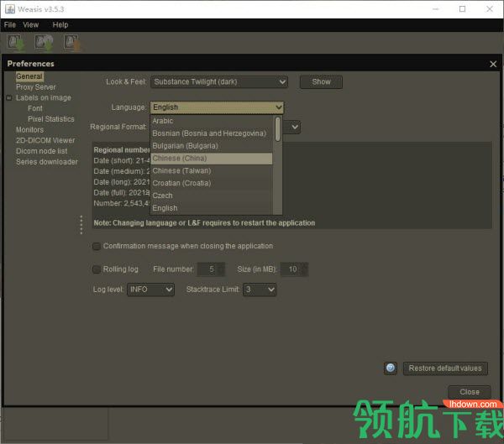The image size is (504, 444).
Task: Choose Bosnian (Bosnia and Herzegovina) language
Action: [212, 133]
